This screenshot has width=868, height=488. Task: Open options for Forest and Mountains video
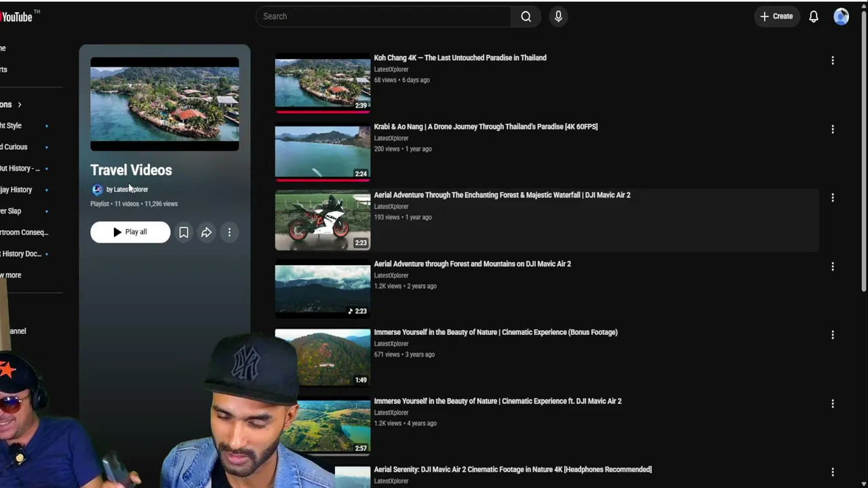[832, 266]
